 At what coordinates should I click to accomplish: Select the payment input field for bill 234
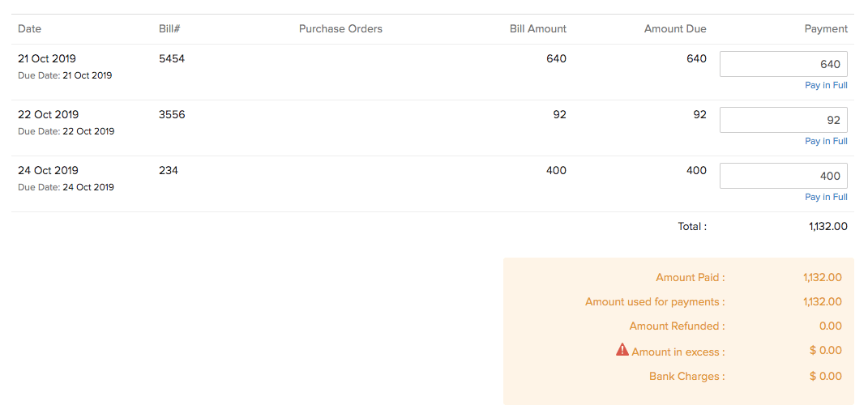pos(783,176)
